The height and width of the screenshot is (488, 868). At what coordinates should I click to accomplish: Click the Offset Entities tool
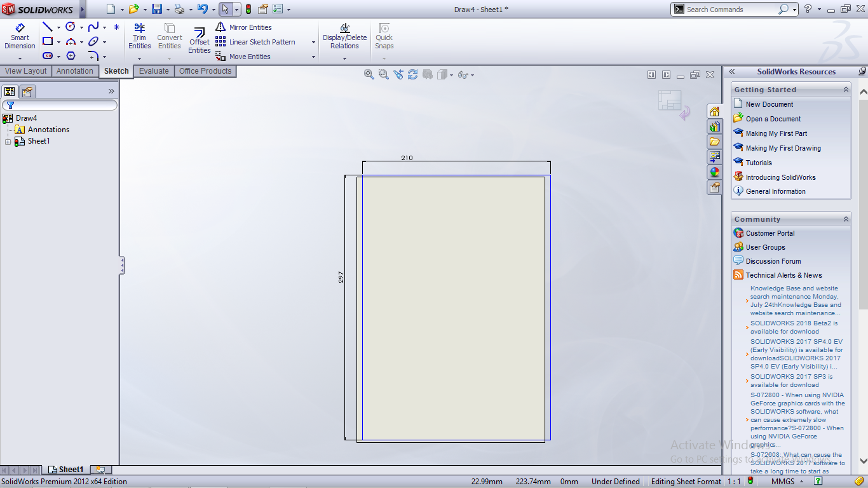click(199, 37)
